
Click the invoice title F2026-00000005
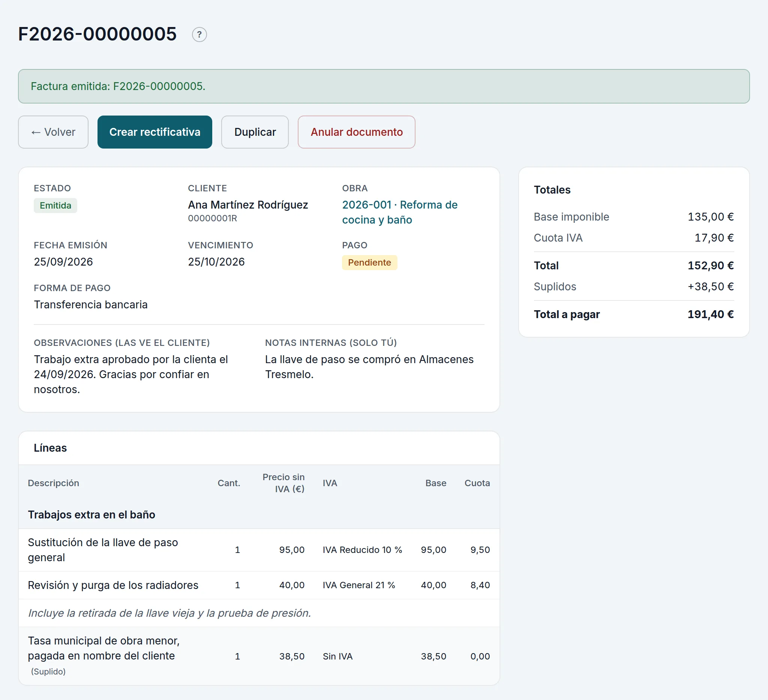97,34
